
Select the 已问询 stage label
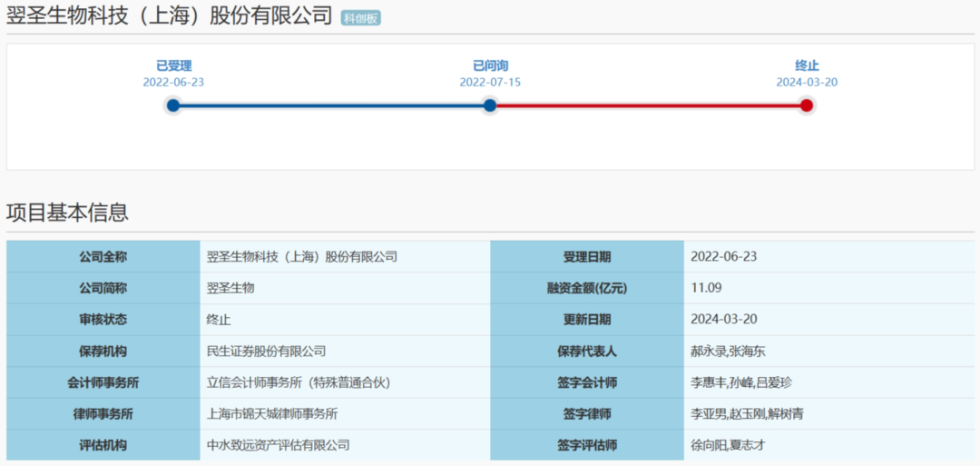point(490,65)
